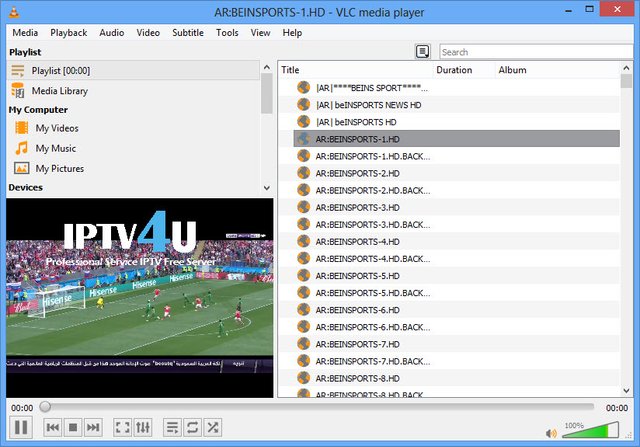Open extended settings equalizer panel

(x=142, y=427)
